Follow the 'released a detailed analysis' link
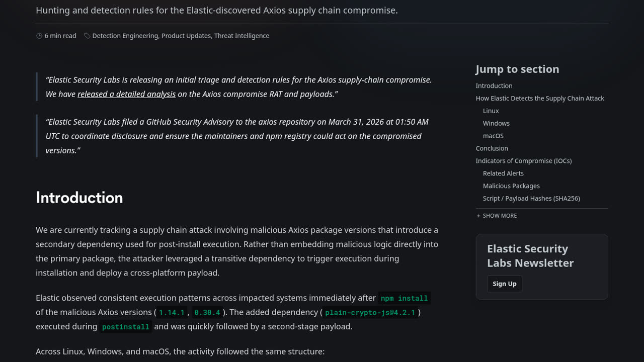This screenshot has width=644, height=362. [126, 94]
